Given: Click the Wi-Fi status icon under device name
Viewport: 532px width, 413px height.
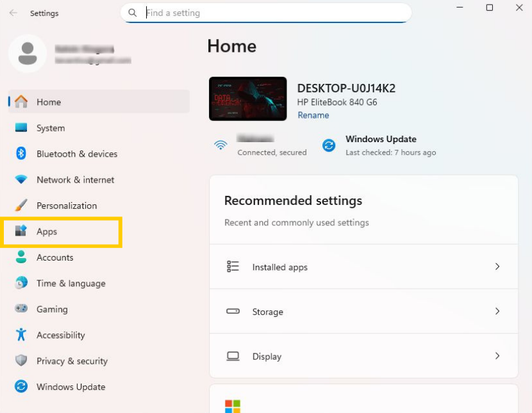Looking at the screenshot, I should click(220, 145).
